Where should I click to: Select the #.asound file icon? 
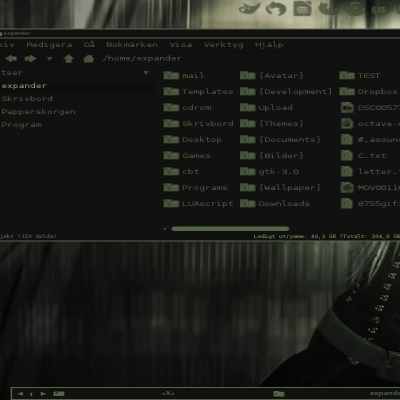coord(347,140)
